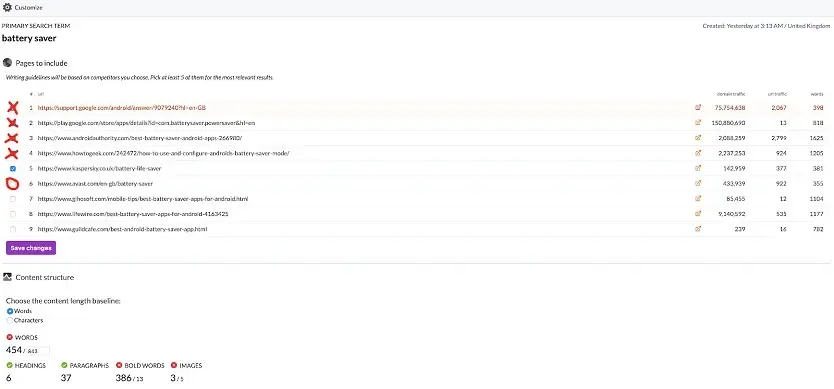
Task: Open the avast.com battery-saver URL
Action: click(95, 184)
